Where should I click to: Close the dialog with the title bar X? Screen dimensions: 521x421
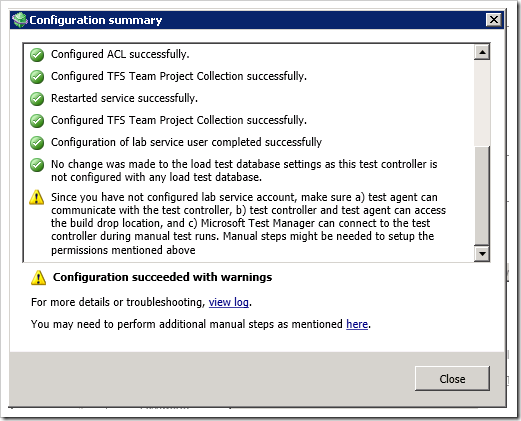[494, 20]
